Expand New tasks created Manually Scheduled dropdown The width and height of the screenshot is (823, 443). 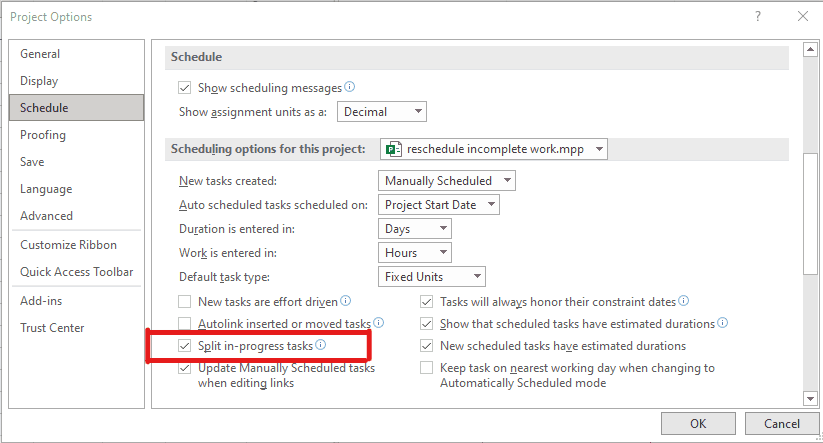click(x=447, y=181)
